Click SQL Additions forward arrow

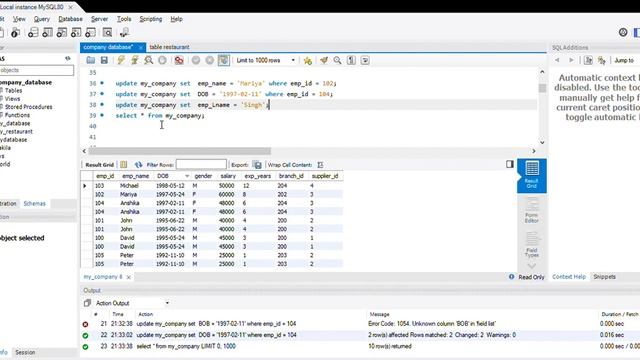571,60
